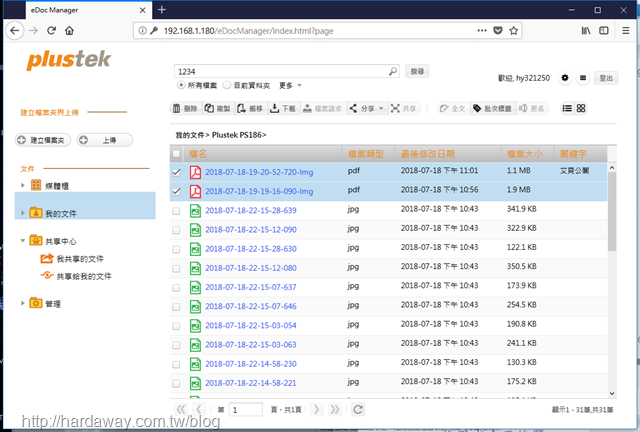Click the batch tag (批次標籤) button
The width and height of the screenshot is (640, 432).
(x=493, y=108)
